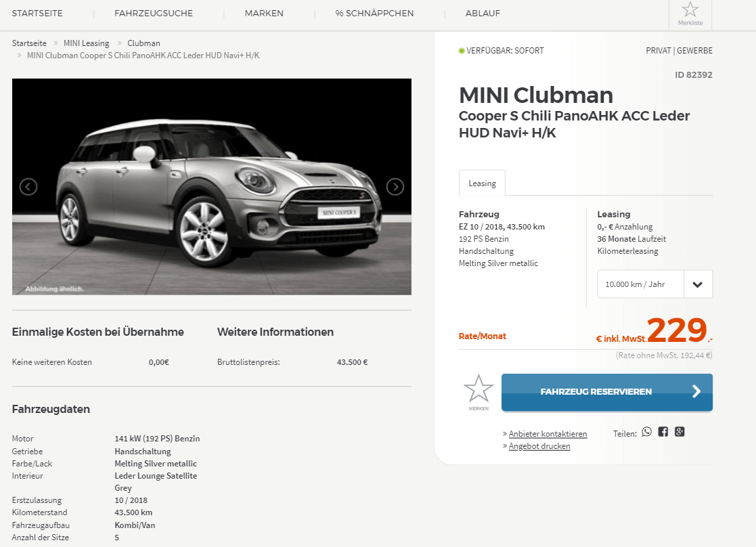This screenshot has width=756, height=547.
Task: Show next car image with right arrow
Action: pyautogui.click(x=395, y=187)
